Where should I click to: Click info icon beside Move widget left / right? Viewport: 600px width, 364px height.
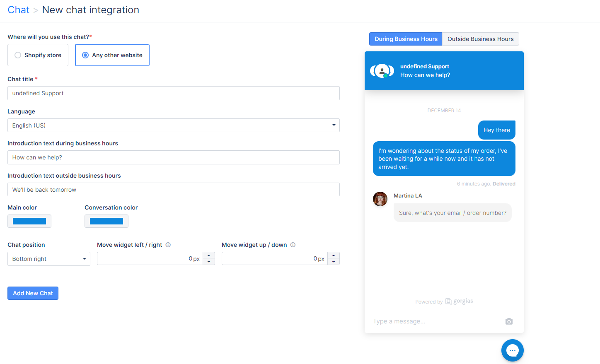(168, 245)
